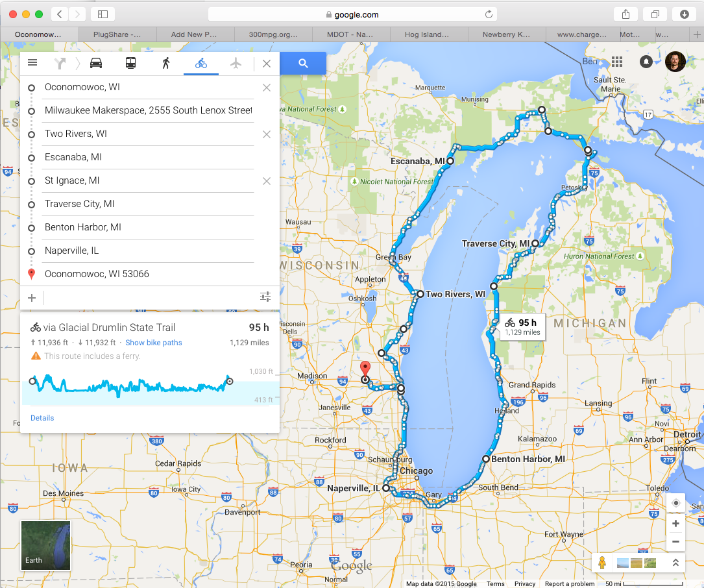This screenshot has width=704, height=588.
Task: Open route options sliders icon
Action: click(265, 297)
